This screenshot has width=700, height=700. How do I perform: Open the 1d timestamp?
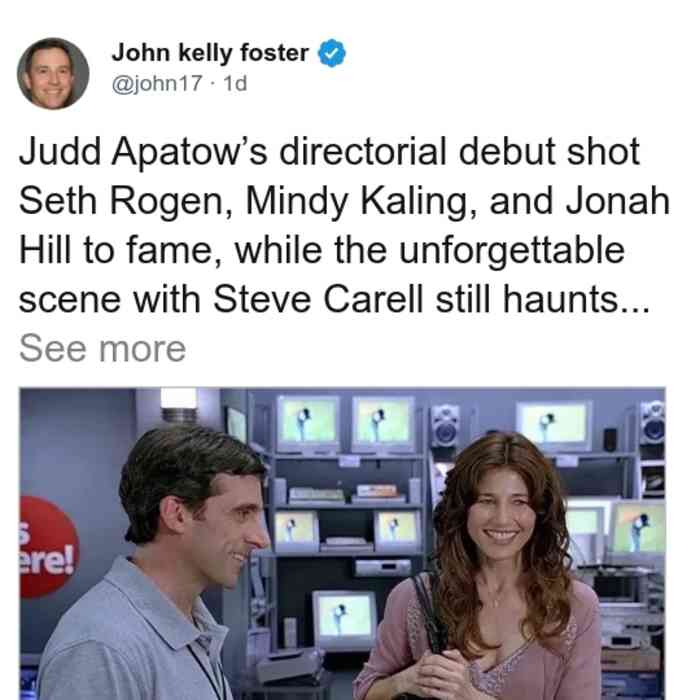tap(235, 83)
